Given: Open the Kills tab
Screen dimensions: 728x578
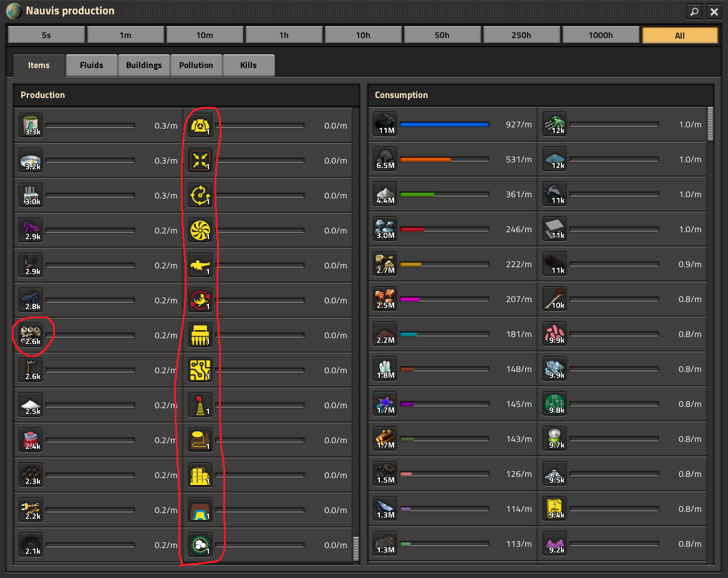Looking at the screenshot, I should coord(248,66).
